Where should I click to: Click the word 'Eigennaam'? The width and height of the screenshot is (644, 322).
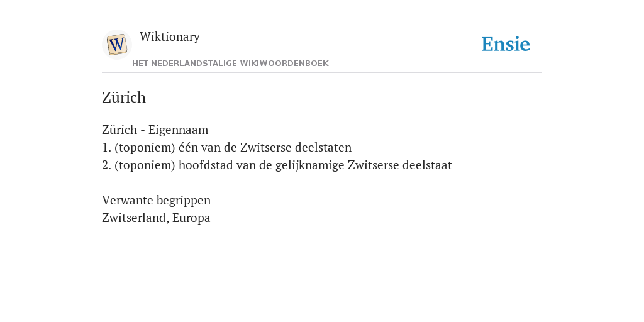pyautogui.click(x=178, y=130)
